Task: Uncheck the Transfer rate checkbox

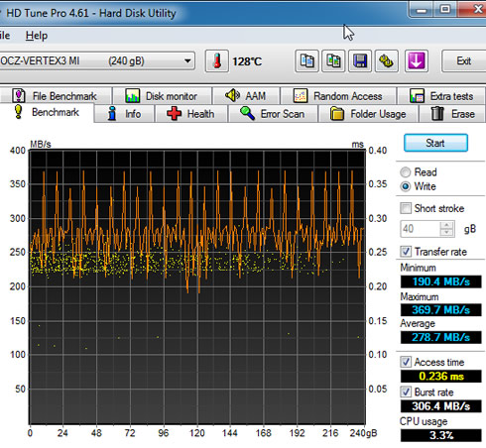Action: click(406, 252)
